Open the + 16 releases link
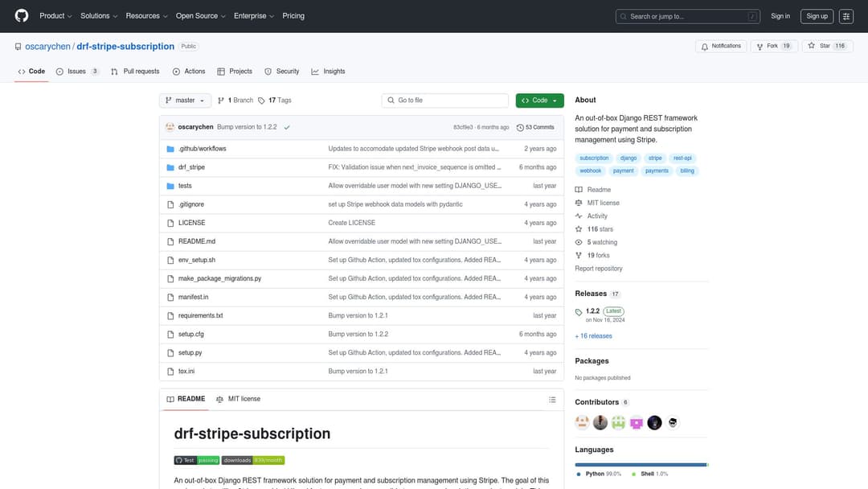This screenshot has height=489, width=868. tap(593, 336)
